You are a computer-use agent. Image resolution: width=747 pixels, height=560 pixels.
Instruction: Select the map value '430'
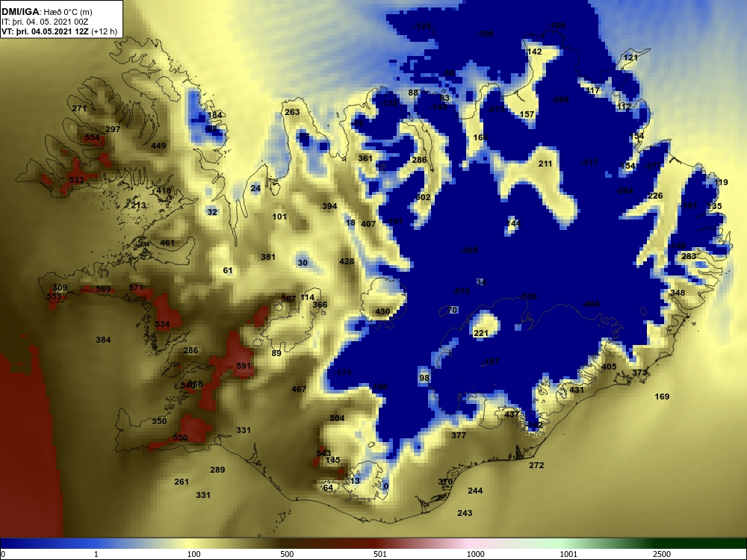pos(382,311)
